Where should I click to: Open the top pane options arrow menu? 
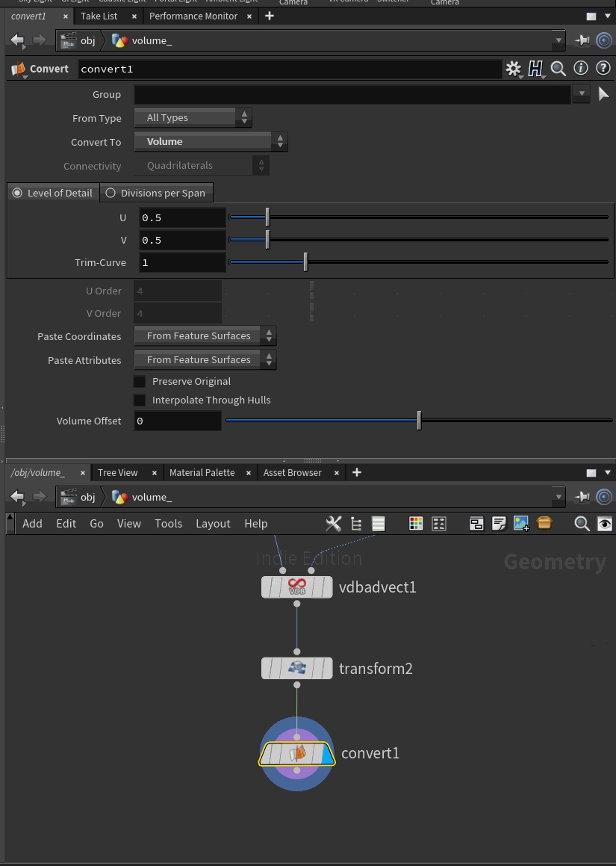(x=607, y=16)
